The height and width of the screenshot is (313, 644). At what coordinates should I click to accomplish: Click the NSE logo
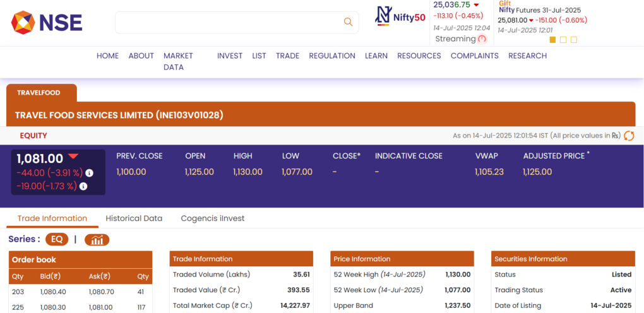click(47, 22)
